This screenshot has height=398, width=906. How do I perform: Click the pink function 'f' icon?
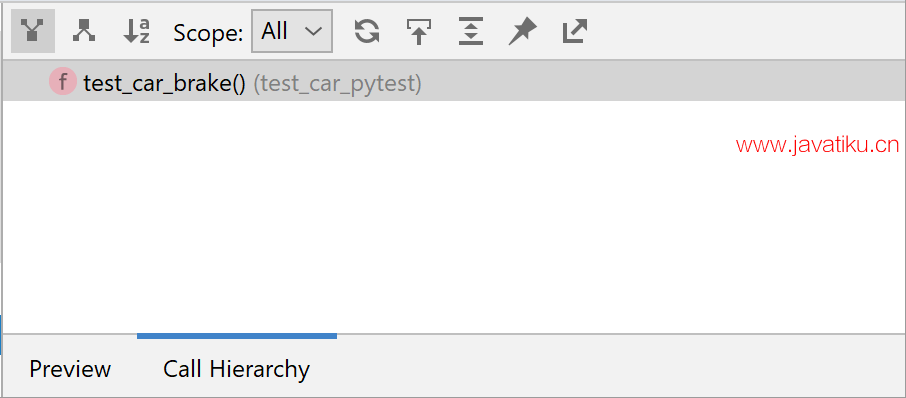point(62,81)
